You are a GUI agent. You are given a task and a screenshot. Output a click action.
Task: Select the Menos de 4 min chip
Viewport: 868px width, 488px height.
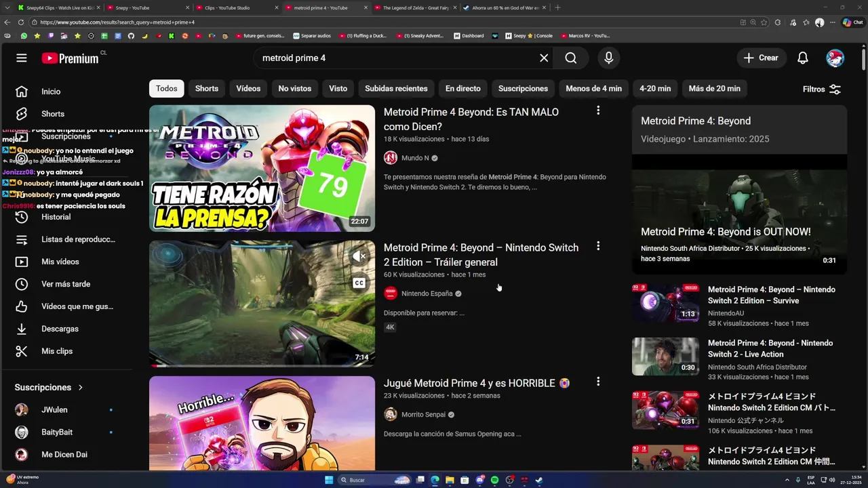point(594,89)
